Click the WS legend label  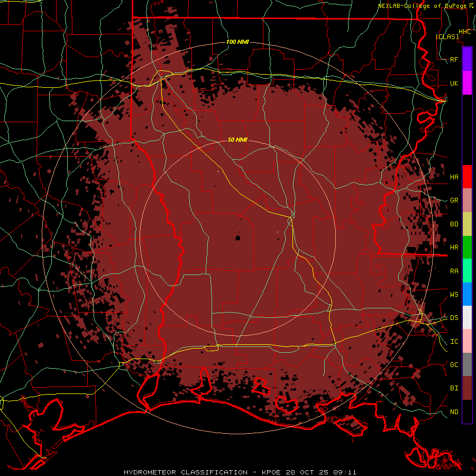point(454,295)
